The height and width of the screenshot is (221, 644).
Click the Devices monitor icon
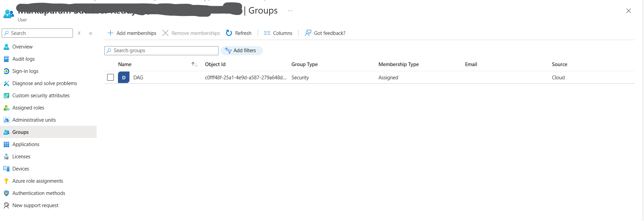click(6, 169)
